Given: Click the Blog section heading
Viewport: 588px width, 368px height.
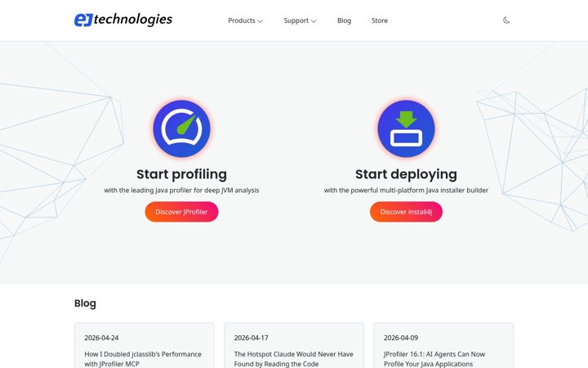Looking at the screenshot, I should pos(85,303).
